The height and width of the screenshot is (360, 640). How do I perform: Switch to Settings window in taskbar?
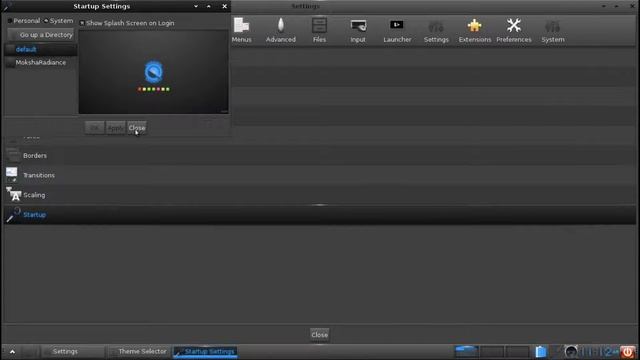(73, 351)
